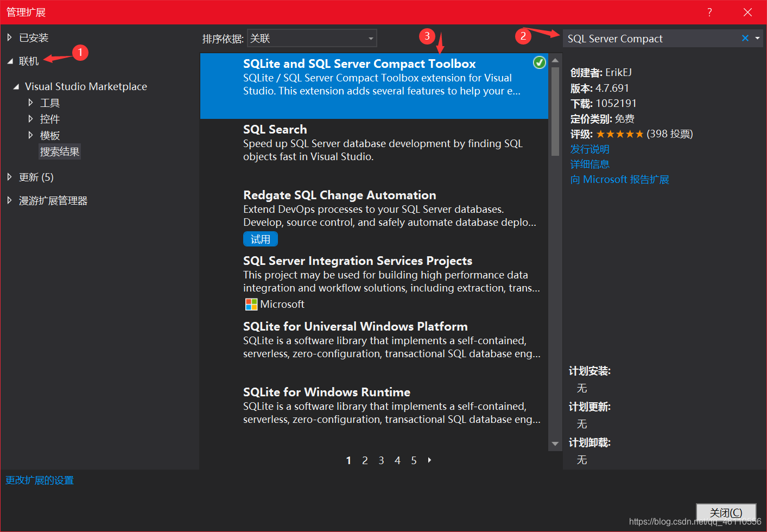Click the current page 1 indicator

coord(348,460)
